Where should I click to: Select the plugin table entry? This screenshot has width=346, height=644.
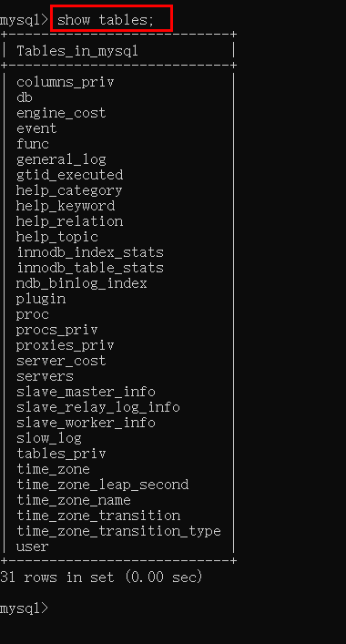41,299
